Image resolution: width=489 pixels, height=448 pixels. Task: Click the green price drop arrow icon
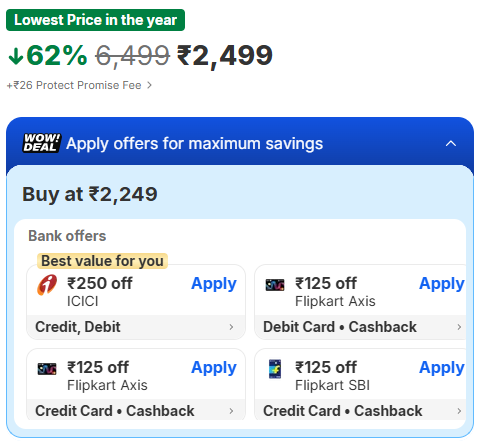[x=16, y=56]
